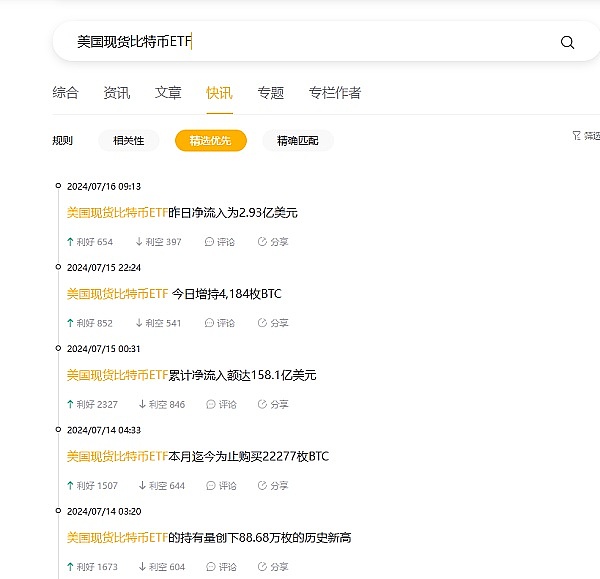Switch to the 资讯 tab
600x579 pixels.
116,93
